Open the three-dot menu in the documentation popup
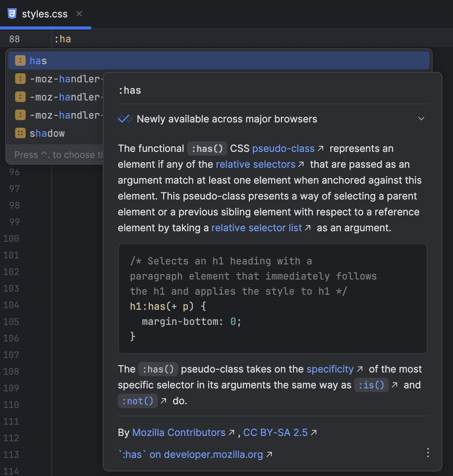The height and width of the screenshot is (476, 453). pos(428,453)
